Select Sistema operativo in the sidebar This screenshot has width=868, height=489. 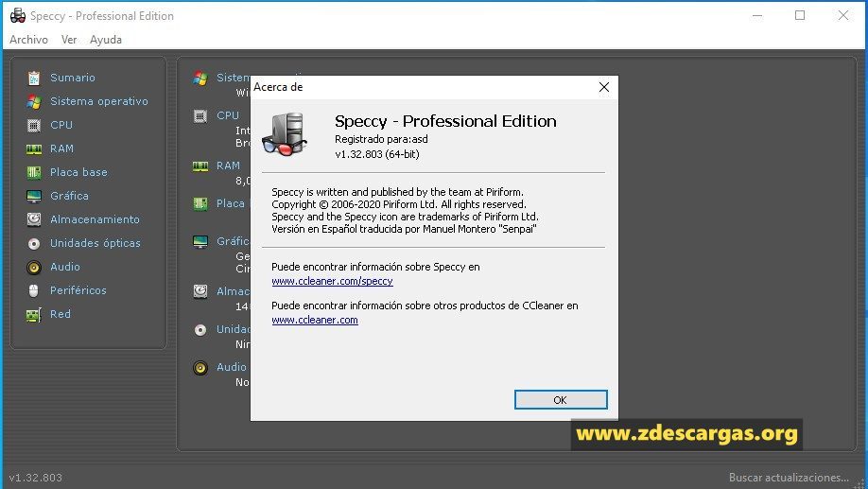point(99,101)
